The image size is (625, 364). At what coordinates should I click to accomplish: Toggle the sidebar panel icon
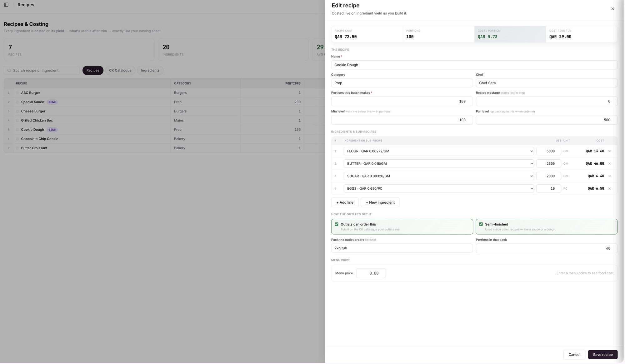(6, 5)
